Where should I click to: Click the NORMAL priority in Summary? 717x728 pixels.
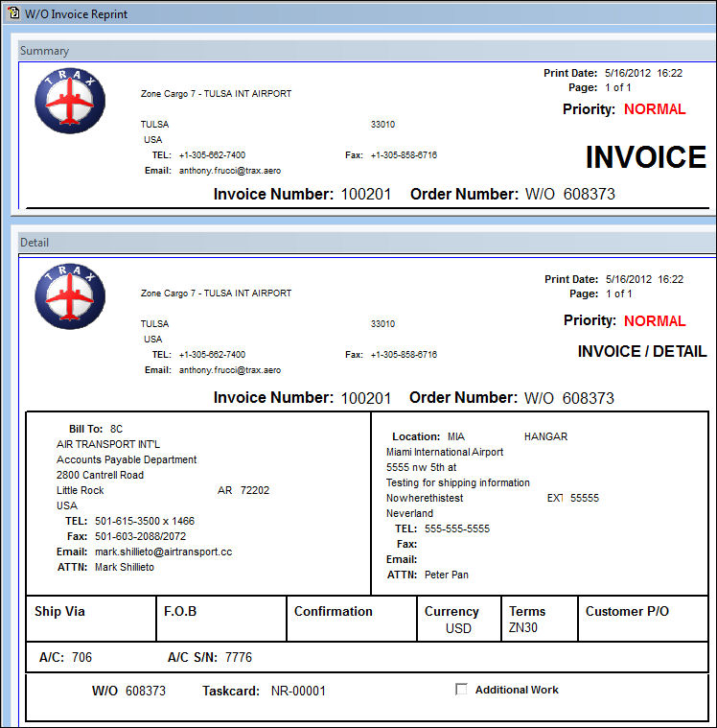pos(655,109)
